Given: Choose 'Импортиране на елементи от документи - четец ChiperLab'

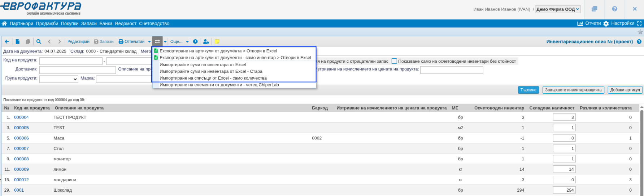Looking at the screenshot, I should click(219, 85).
